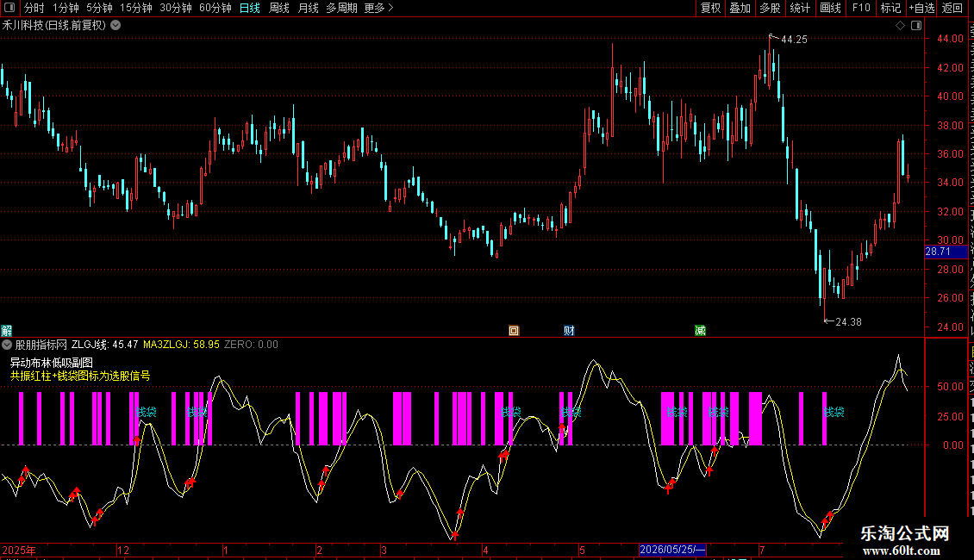Viewport: 974px width, 560px height.
Task: Select the 日线 daily period
Action: tap(250, 8)
